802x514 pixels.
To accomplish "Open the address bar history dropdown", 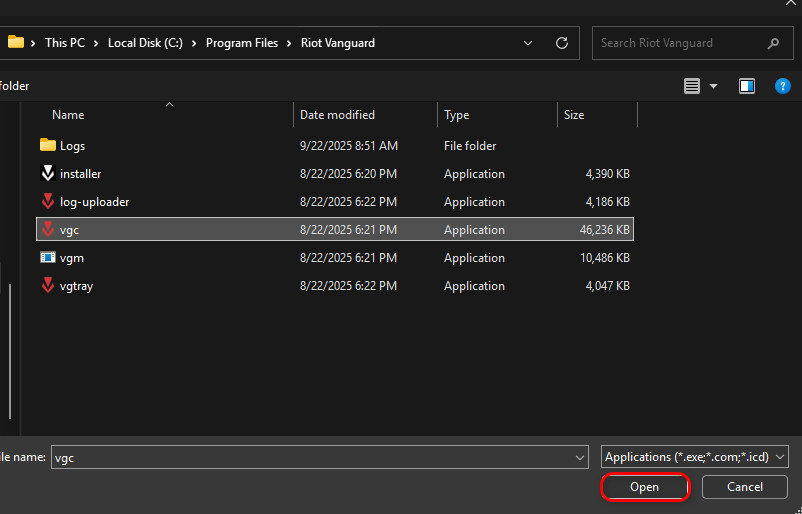I will tap(528, 43).
